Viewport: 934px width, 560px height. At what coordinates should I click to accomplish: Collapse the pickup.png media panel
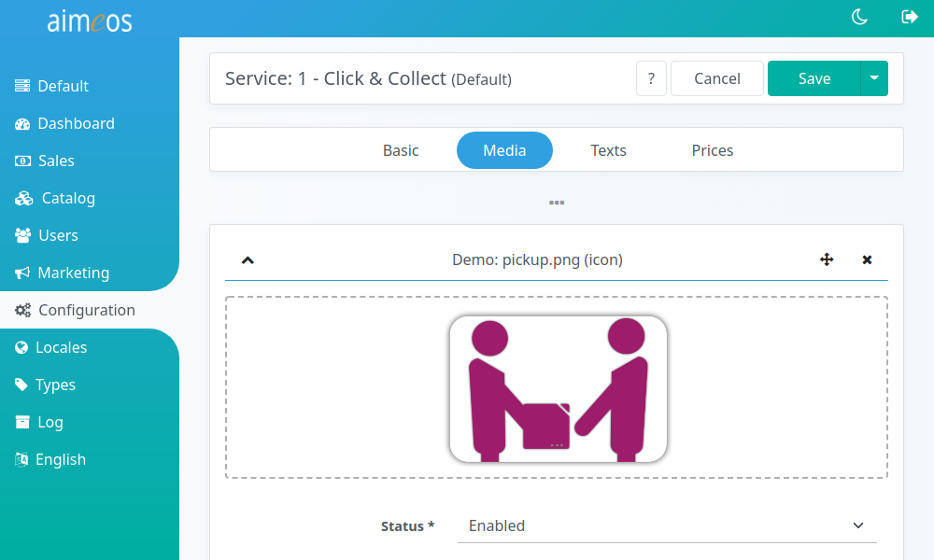248,260
